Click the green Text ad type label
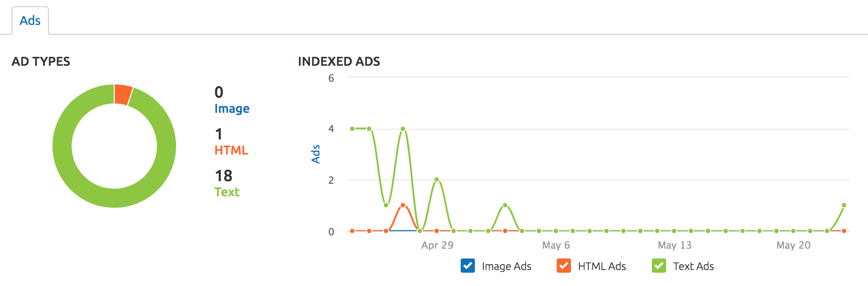Viewport: 868px width, 286px height. [x=227, y=192]
